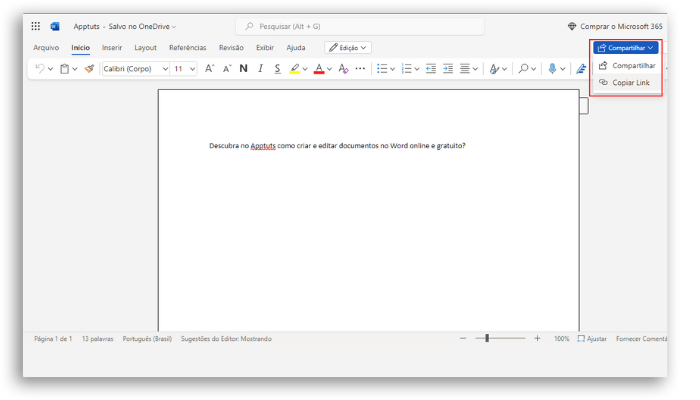
Task: Switch to the Revisão tab
Action: coord(231,48)
